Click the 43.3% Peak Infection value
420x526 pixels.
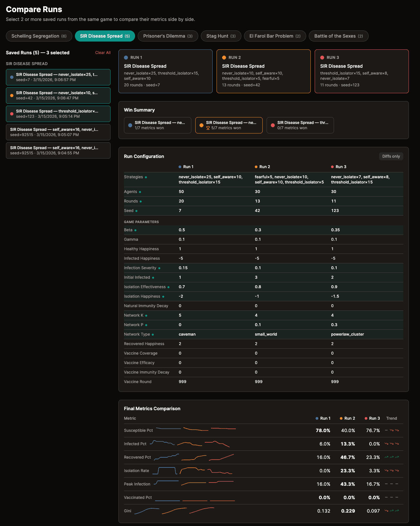(x=348, y=484)
